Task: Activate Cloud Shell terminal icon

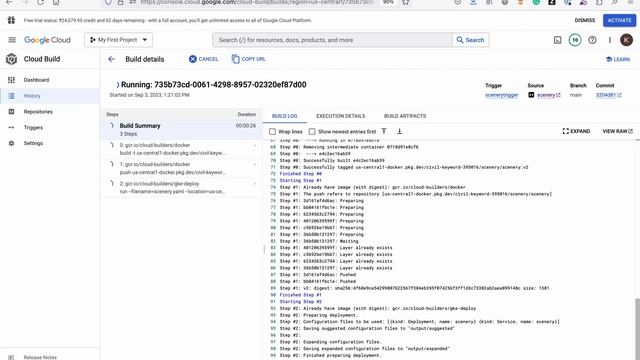Action: pos(558,40)
